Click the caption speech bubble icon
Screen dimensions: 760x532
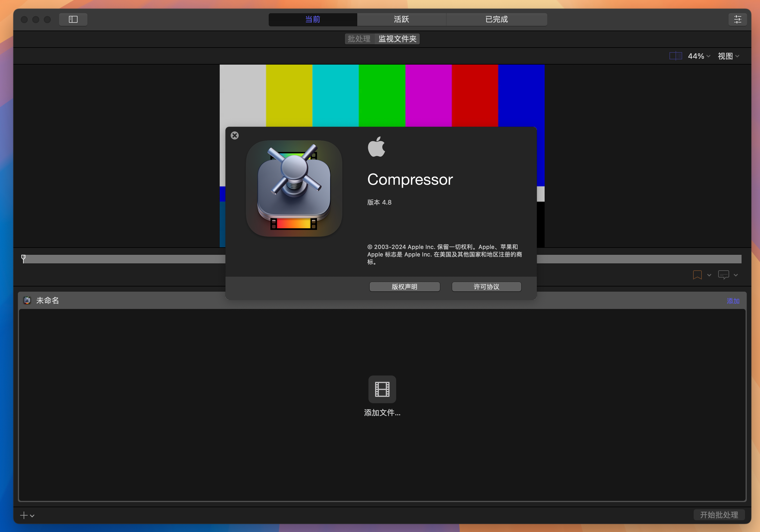click(x=724, y=275)
